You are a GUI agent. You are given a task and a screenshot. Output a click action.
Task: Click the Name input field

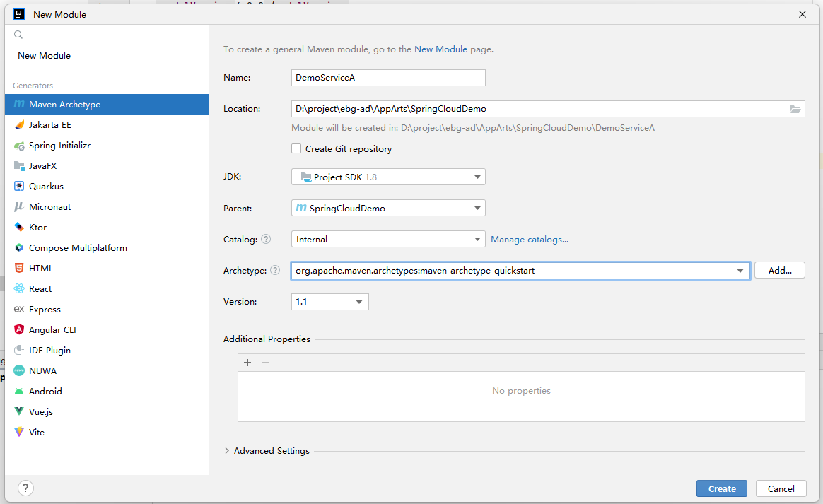click(388, 78)
